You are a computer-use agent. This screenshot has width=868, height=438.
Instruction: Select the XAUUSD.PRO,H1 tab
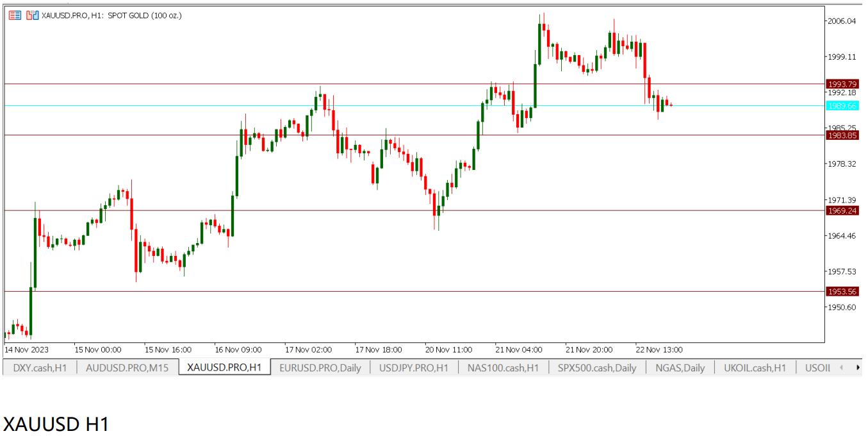click(224, 367)
